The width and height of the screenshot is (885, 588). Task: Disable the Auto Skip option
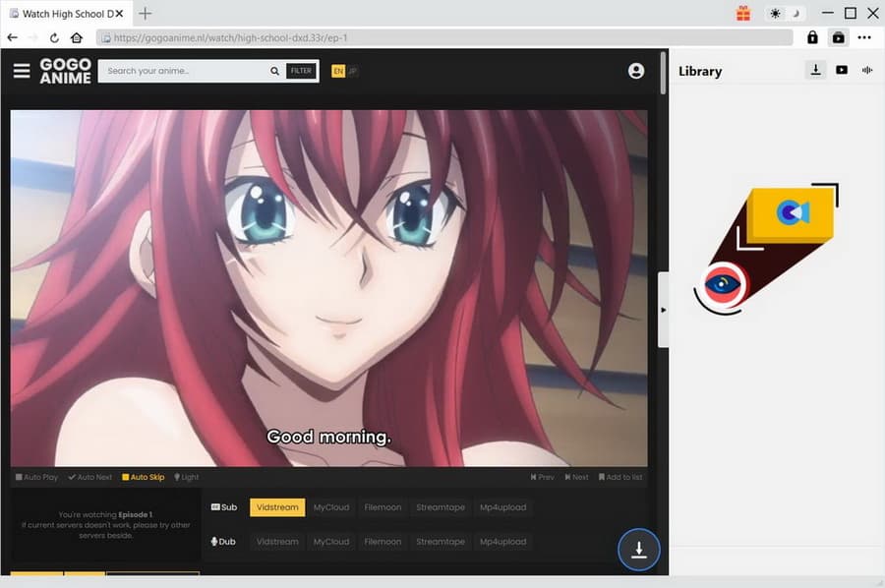[143, 477]
